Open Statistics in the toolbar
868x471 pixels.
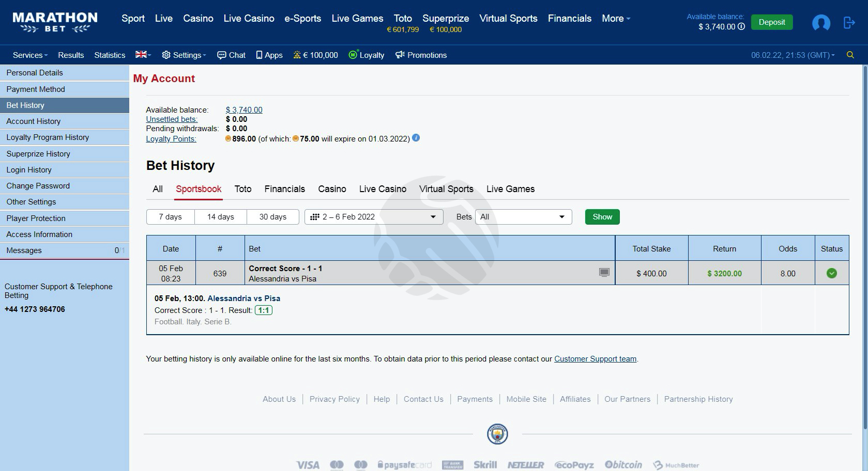[110, 55]
